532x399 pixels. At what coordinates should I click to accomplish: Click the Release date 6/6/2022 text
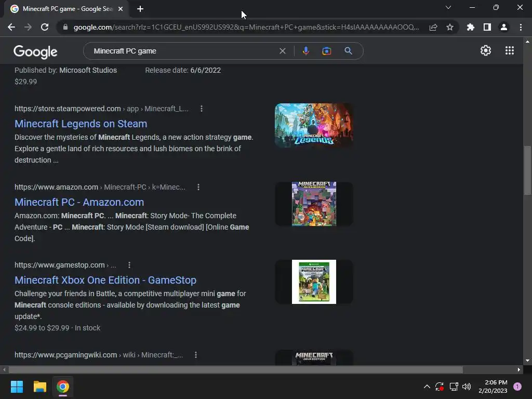point(183,70)
